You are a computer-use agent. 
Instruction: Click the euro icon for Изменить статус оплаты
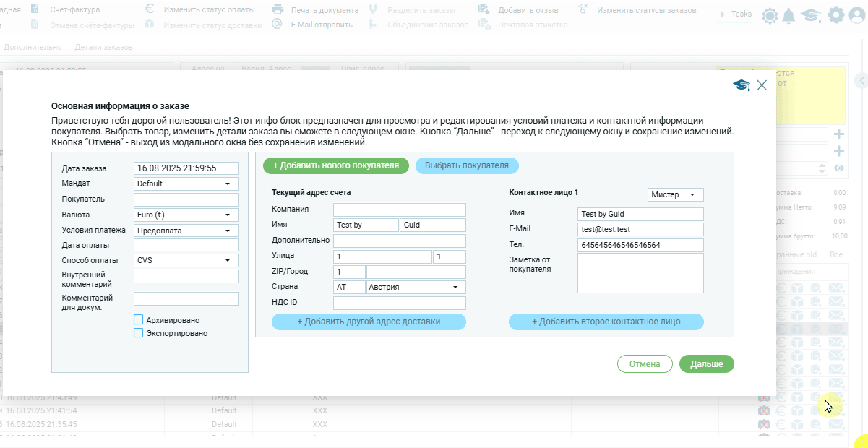point(150,10)
